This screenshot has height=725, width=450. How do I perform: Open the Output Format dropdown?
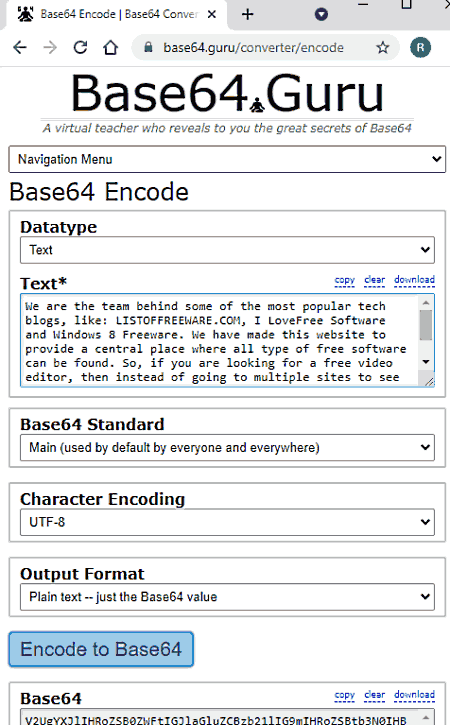[x=227, y=597]
